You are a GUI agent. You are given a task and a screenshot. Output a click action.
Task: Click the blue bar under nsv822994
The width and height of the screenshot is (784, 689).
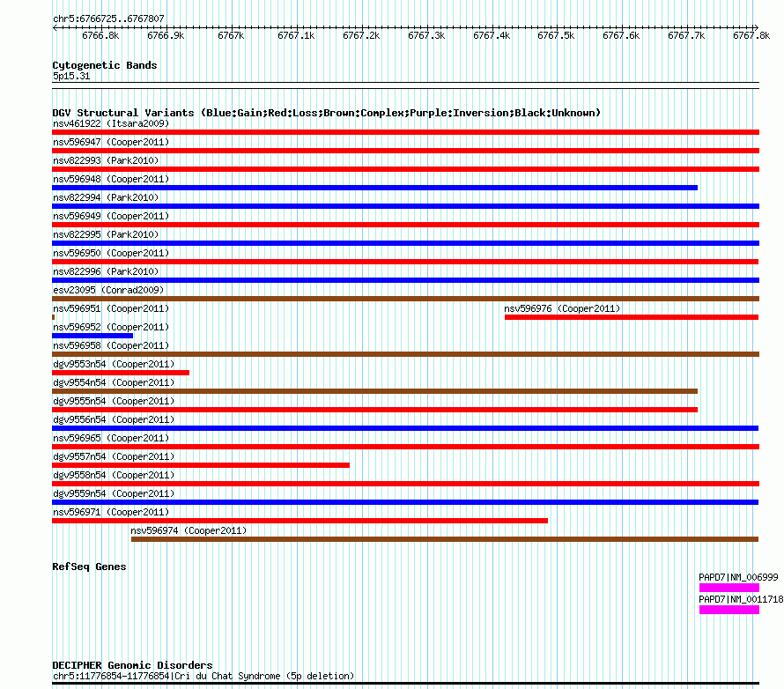405,206
